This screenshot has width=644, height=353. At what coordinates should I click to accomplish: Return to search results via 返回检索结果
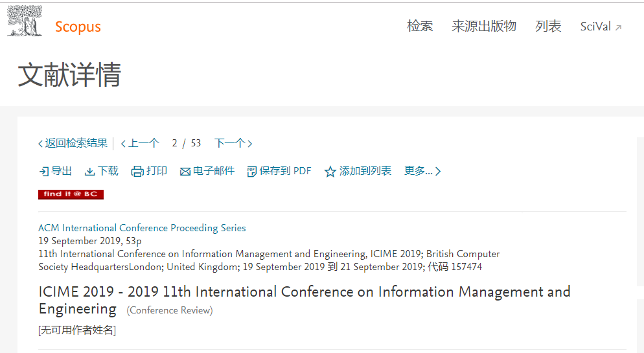(73, 143)
